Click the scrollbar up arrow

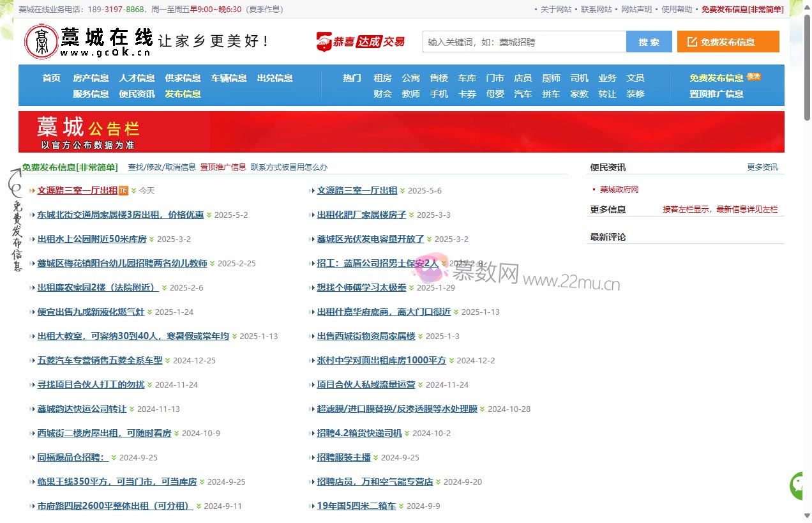point(807,5)
